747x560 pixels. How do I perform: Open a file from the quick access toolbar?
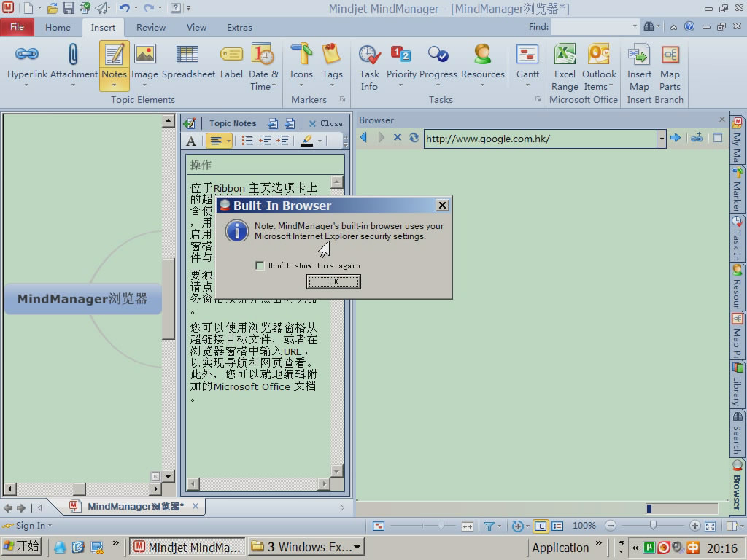pos(53,8)
